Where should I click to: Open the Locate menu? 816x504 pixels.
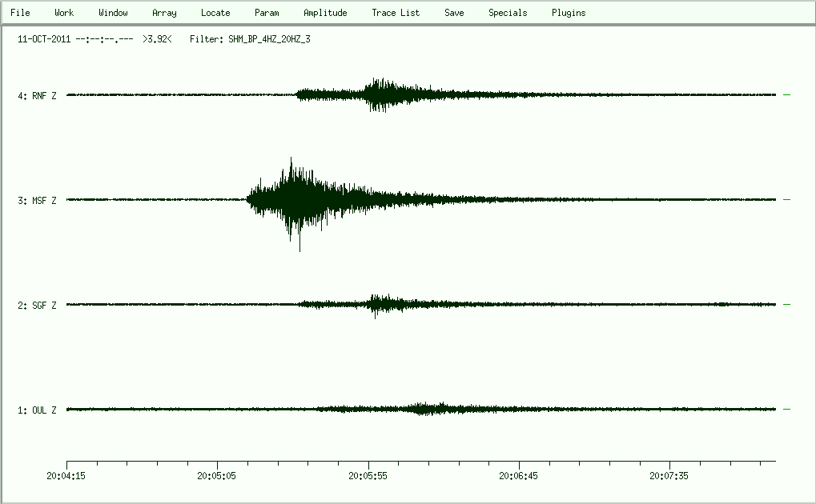tap(215, 13)
